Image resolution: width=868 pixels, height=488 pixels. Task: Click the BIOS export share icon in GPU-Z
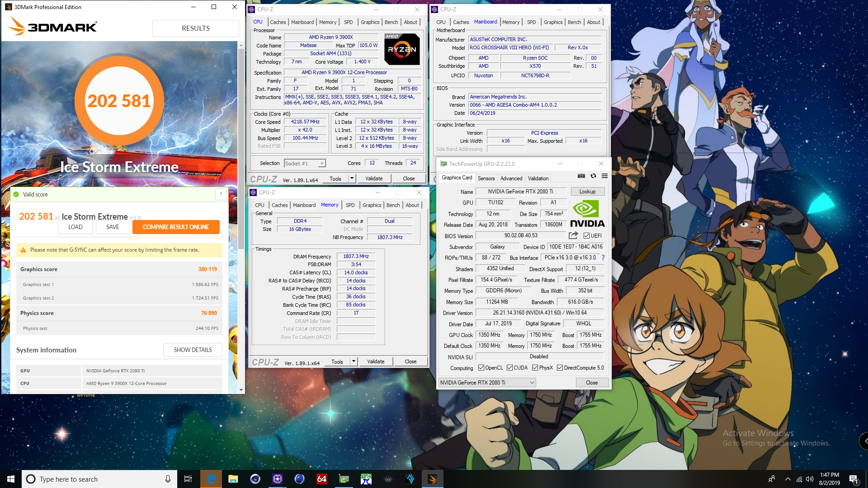[573, 235]
